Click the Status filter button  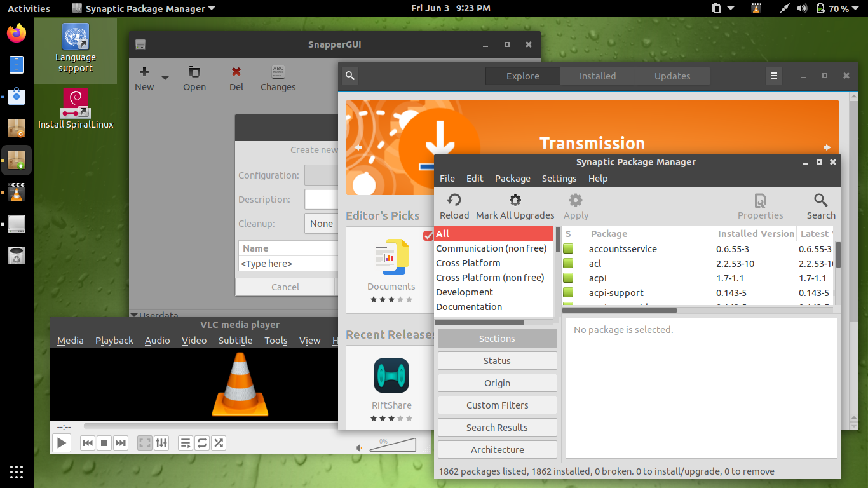point(497,361)
